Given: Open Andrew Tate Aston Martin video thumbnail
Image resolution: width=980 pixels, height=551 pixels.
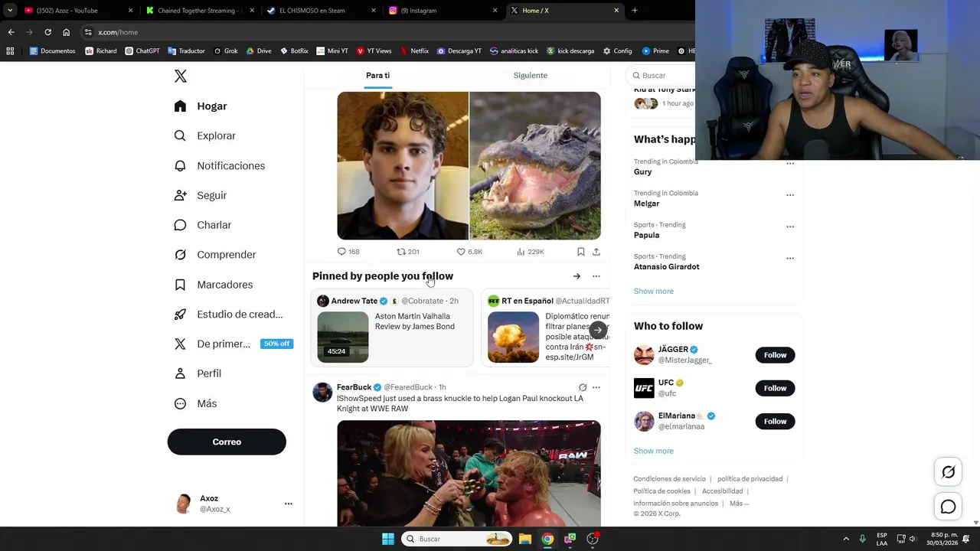Looking at the screenshot, I should click(342, 337).
